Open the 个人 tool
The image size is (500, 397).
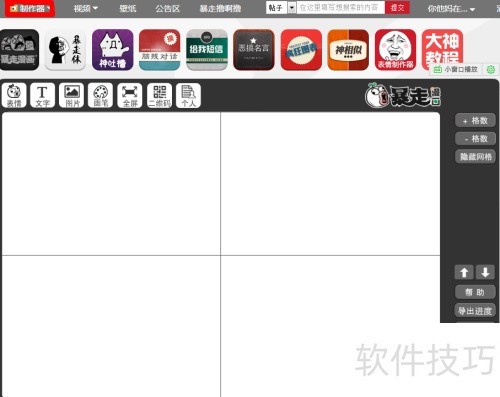pos(188,95)
